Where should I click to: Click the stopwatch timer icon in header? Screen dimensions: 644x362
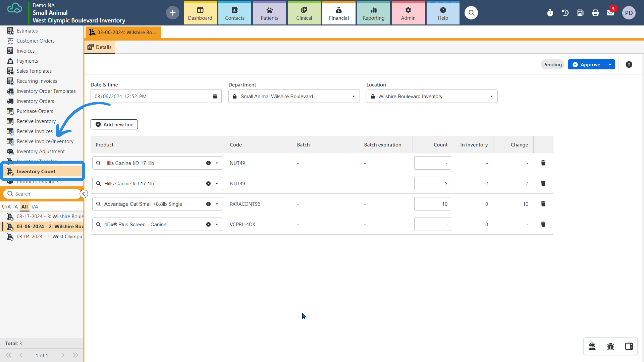(550, 13)
